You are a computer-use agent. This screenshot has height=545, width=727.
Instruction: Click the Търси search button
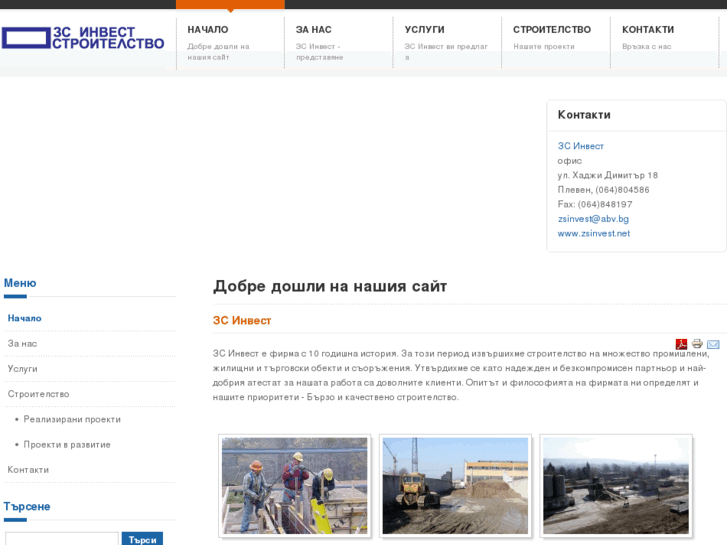pyautogui.click(x=142, y=539)
